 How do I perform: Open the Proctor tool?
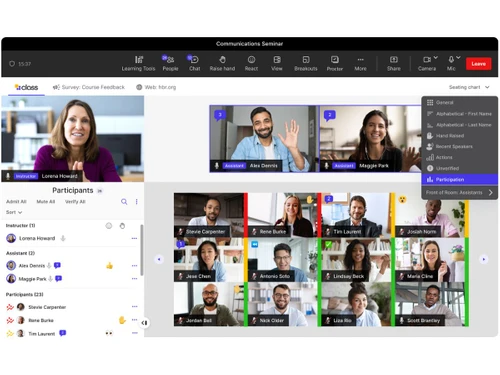(335, 63)
